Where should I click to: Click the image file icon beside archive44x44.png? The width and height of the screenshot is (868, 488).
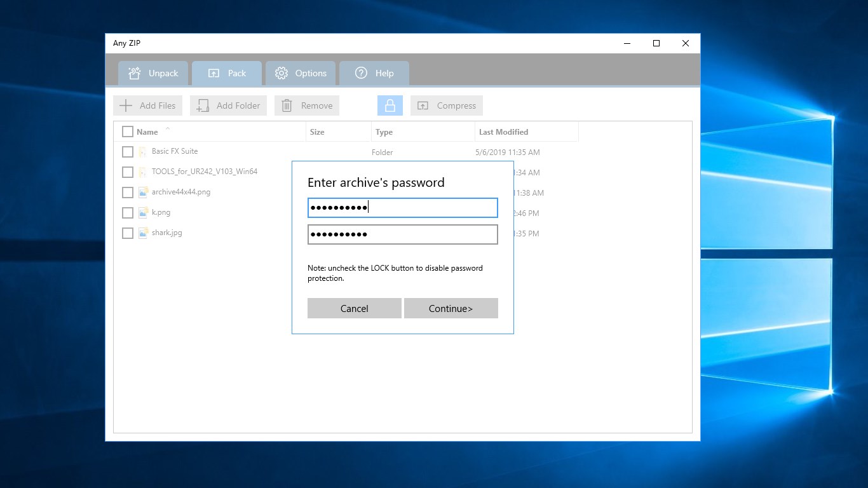pyautogui.click(x=143, y=193)
